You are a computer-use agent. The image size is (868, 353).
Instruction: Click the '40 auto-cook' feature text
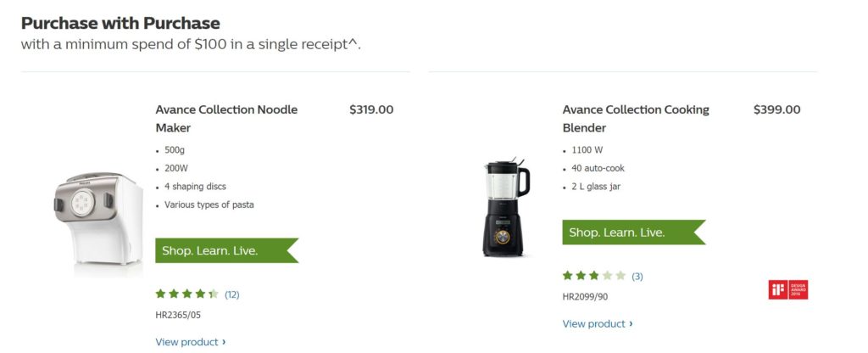pyautogui.click(x=598, y=168)
